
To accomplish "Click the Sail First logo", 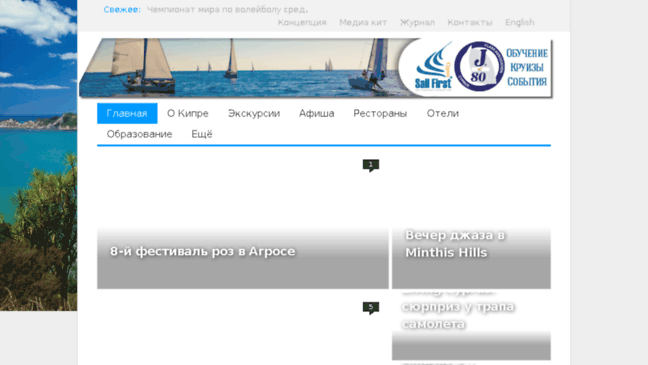I will [x=433, y=66].
